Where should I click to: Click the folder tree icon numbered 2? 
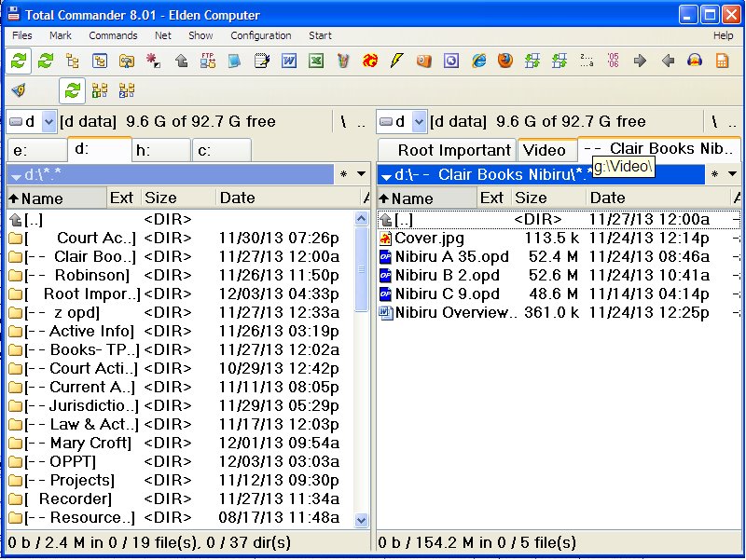coord(127,90)
